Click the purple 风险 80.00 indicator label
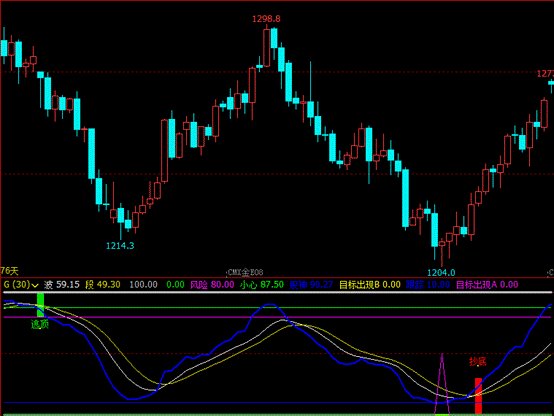This screenshot has width=554, height=416. click(212, 285)
